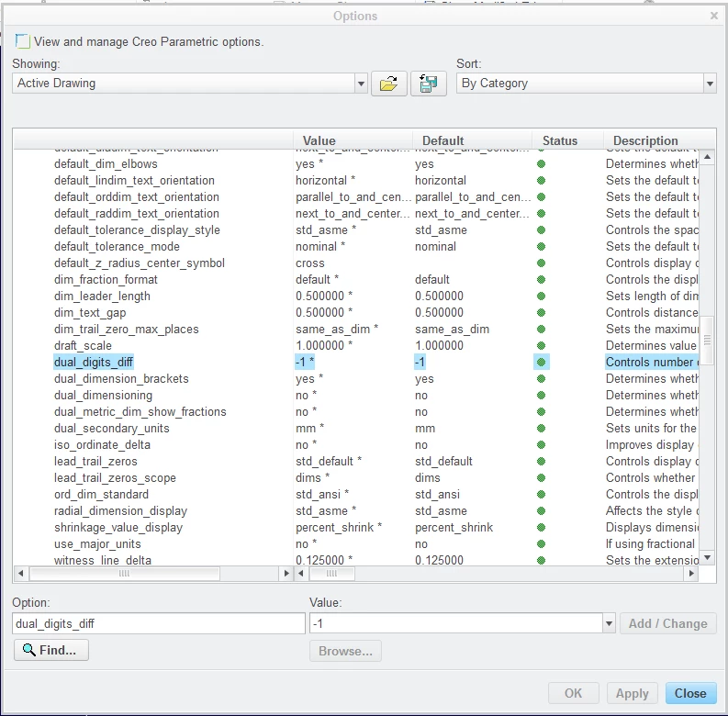The image size is (728, 716).
Task: Select the dual_dimension_brackets option
Action: click(121, 379)
